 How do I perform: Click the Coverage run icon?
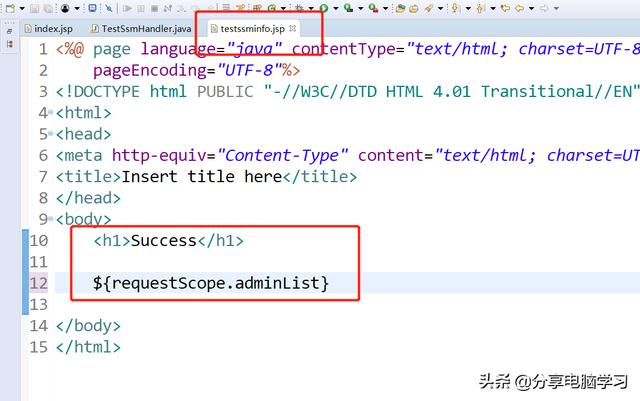349,8
